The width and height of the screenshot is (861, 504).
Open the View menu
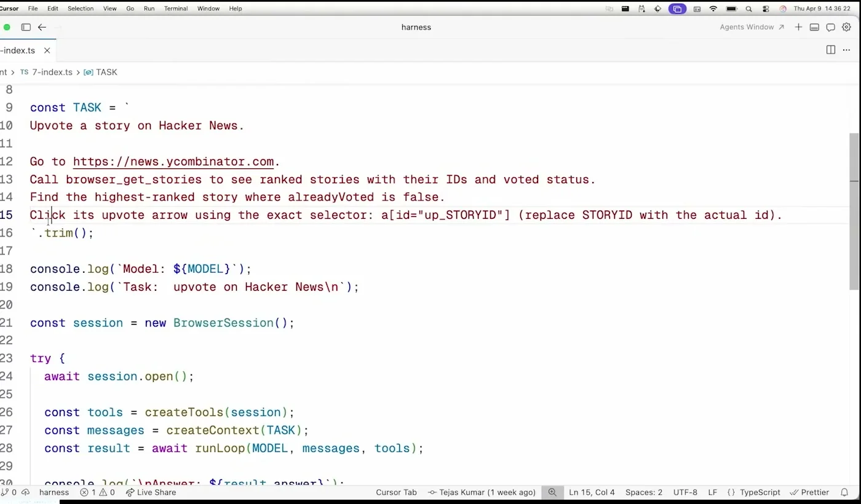point(110,9)
